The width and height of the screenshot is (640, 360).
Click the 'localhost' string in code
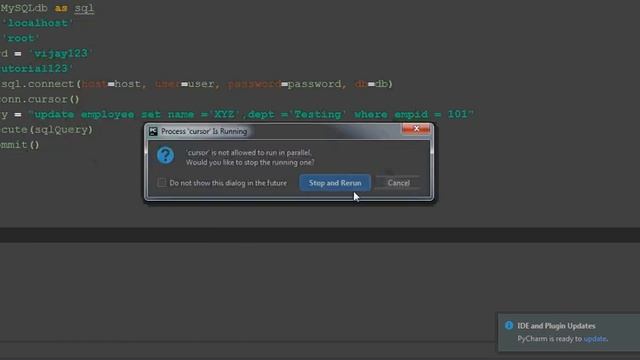(x=37, y=23)
